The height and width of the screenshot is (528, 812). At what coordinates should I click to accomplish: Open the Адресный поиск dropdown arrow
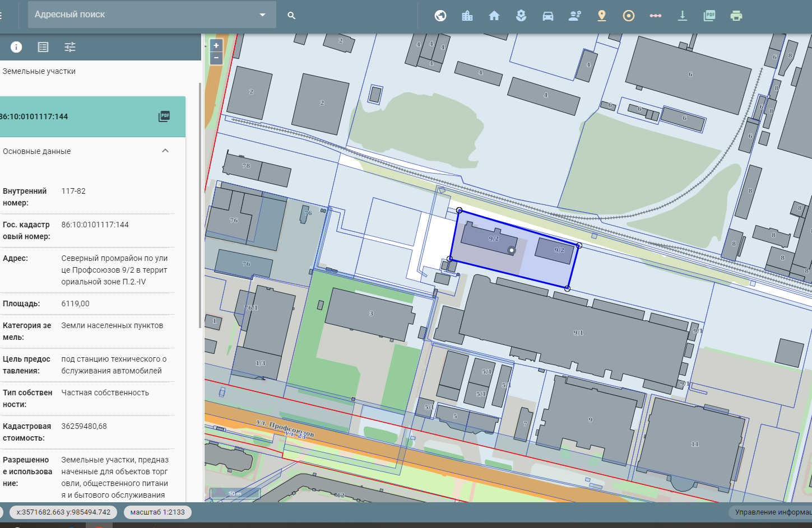click(x=262, y=15)
